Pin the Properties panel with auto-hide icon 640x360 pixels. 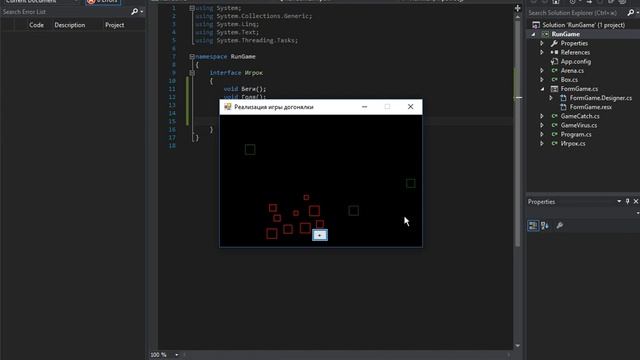click(628, 201)
